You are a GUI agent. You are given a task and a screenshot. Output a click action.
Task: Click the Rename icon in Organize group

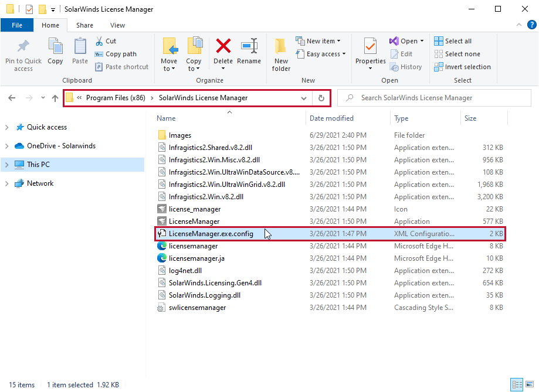coord(249,46)
